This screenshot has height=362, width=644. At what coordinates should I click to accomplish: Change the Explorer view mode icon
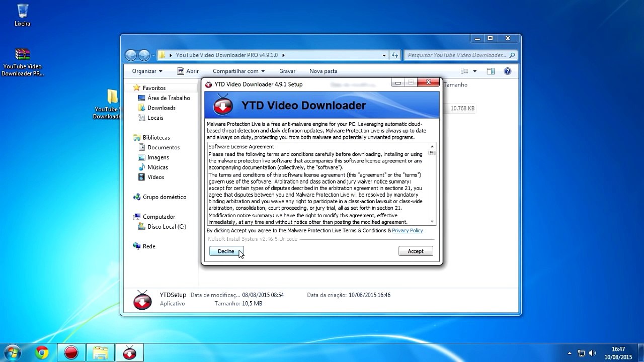click(465, 71)
